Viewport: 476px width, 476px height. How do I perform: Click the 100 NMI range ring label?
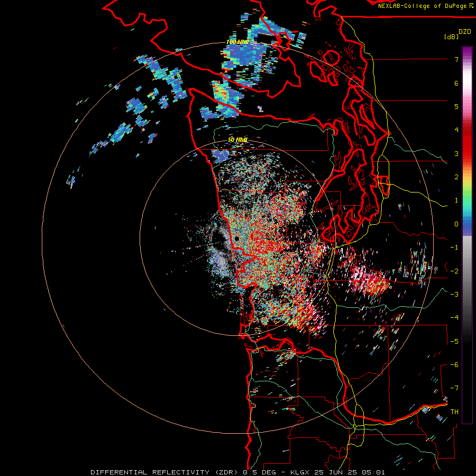tap(237, 42)
